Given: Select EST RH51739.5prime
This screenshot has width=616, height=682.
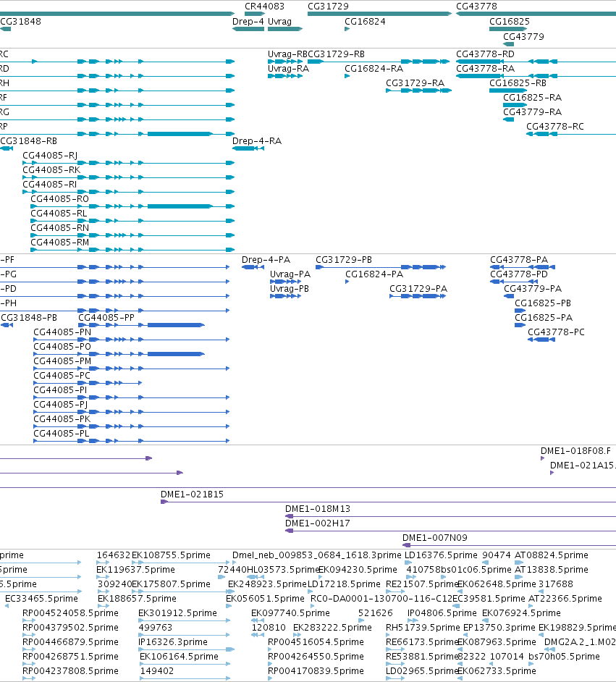Looking at the screenshot, I should [423, 628].
